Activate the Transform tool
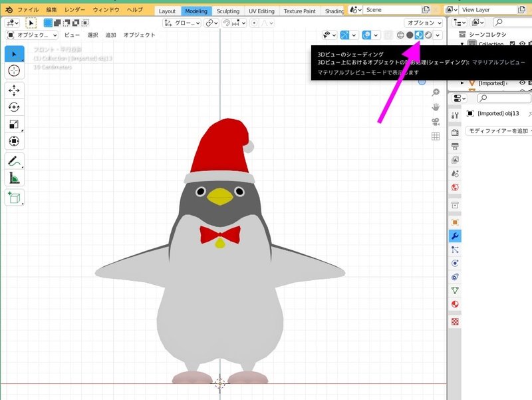 point(14,141)
